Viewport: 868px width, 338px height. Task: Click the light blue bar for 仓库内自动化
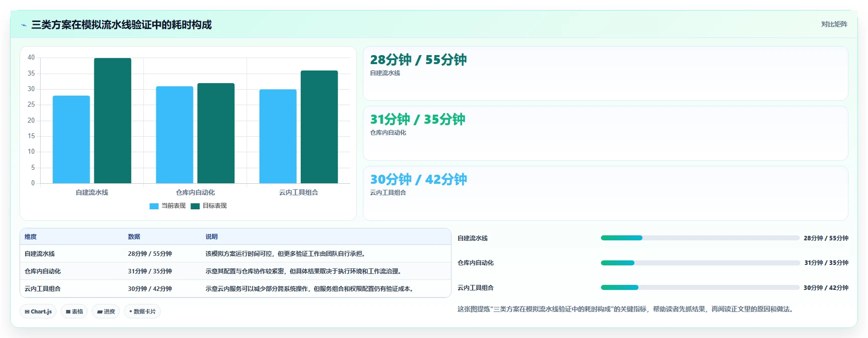[x=174, y=135]
